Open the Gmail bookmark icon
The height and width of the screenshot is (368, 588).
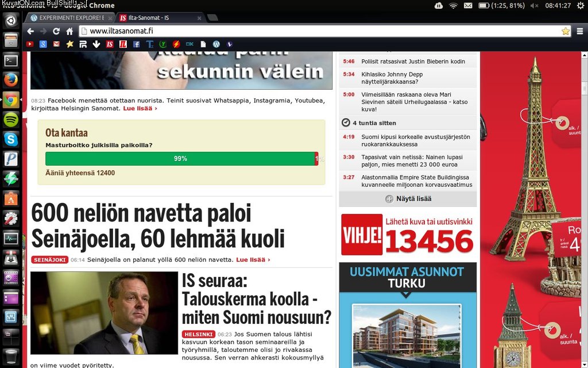[x=56, y=44]
